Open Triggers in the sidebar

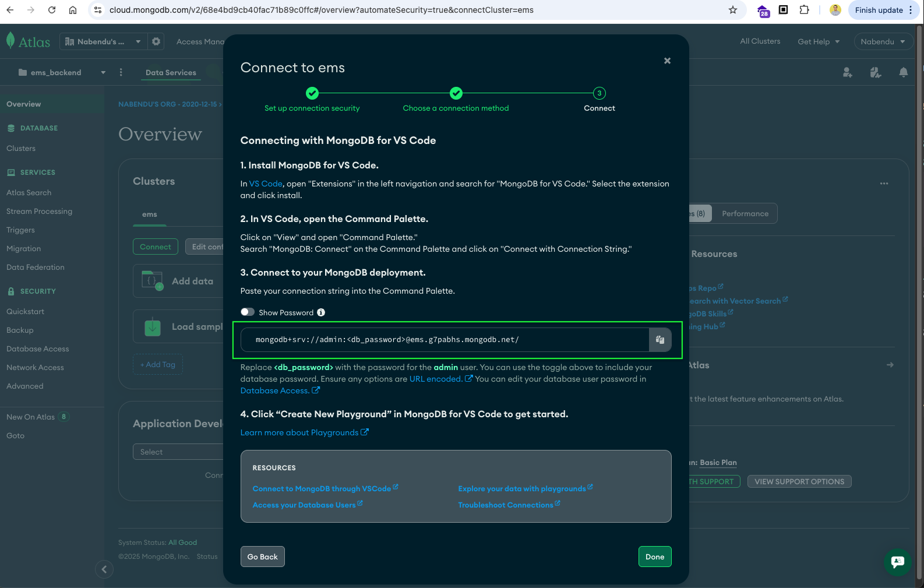tap(20, 230)
